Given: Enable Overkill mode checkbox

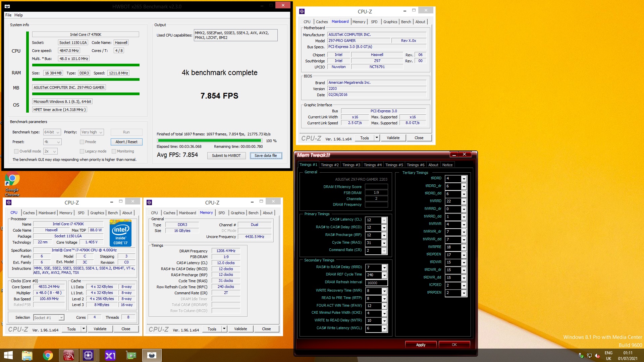Looking at the screenshot, I should 16,151.
